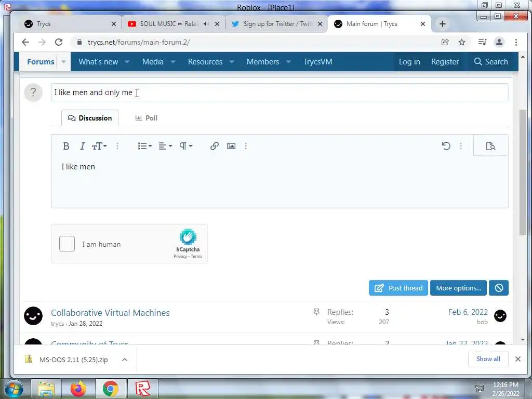
Task: Toggle bold formatting in editor
Action: pyautogui.click(x=66, y=146)
